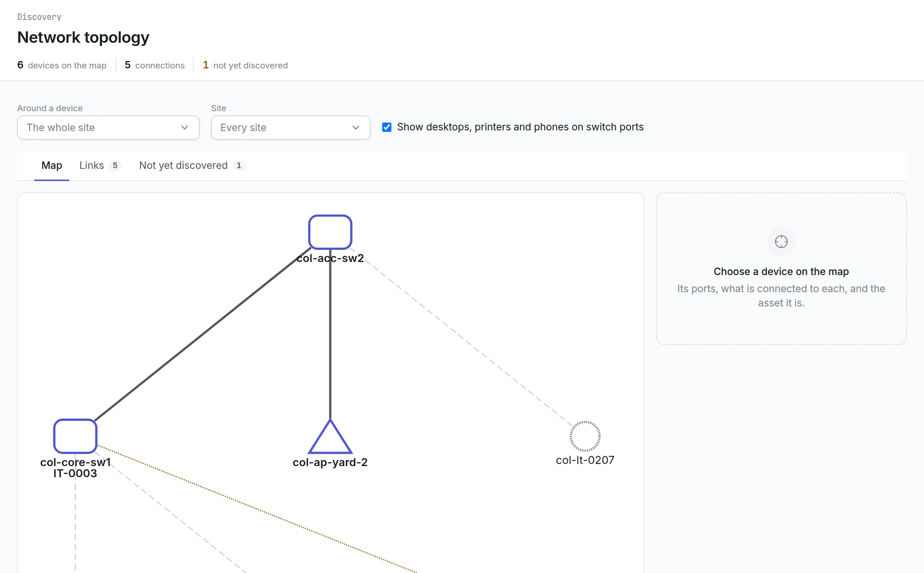Switch to the Links tab
Viewport: 924px width, 573px height.
coord(100,165)
